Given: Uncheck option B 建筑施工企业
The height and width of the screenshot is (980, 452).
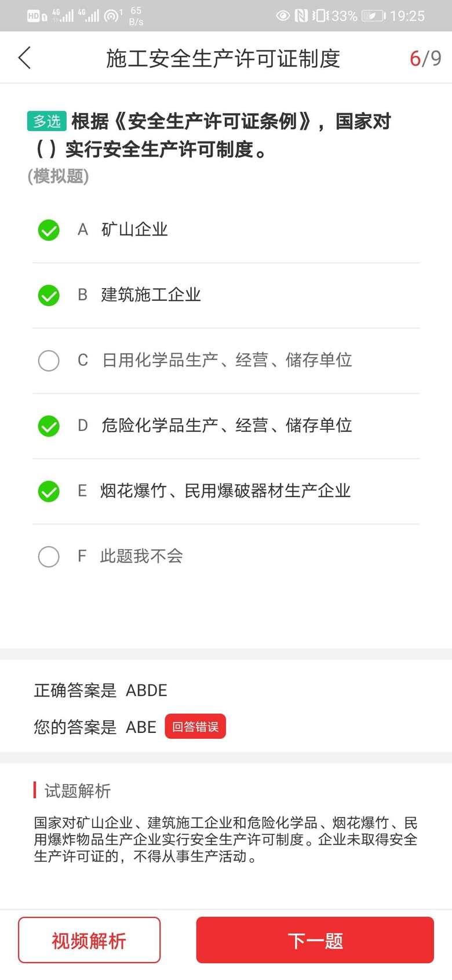Looking at the screenshot, I should coord(49,295).
